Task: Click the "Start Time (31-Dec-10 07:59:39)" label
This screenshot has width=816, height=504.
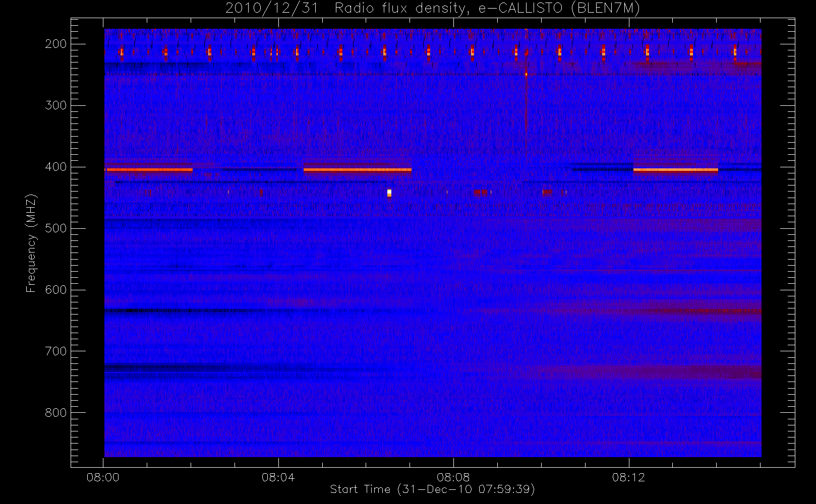Action: pyautogui.click(x=432, y=489)
